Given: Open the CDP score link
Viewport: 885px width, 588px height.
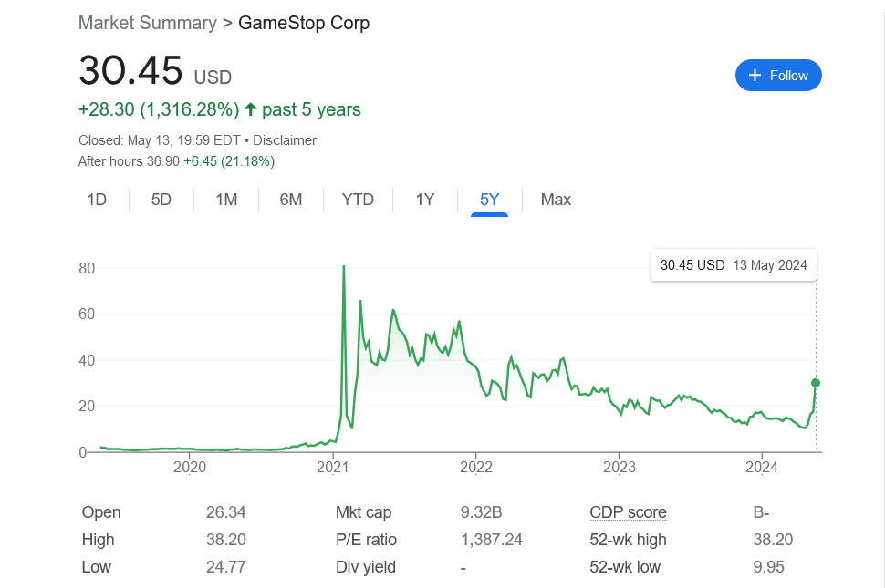Looking at the screenshot, I should coord(629,512).
